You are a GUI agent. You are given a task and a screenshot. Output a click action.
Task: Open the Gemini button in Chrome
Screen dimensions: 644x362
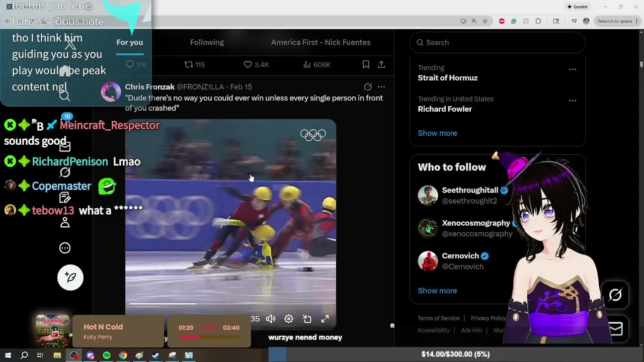pos(577,7)
